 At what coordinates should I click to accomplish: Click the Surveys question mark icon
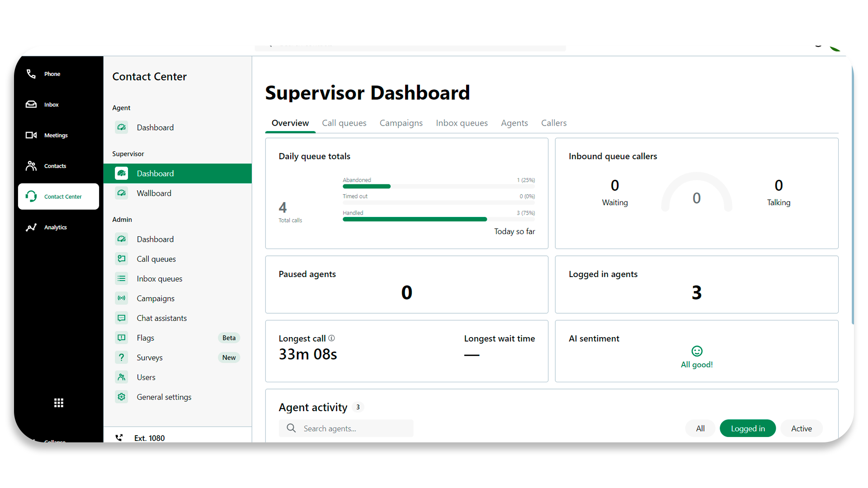(122, 357)
